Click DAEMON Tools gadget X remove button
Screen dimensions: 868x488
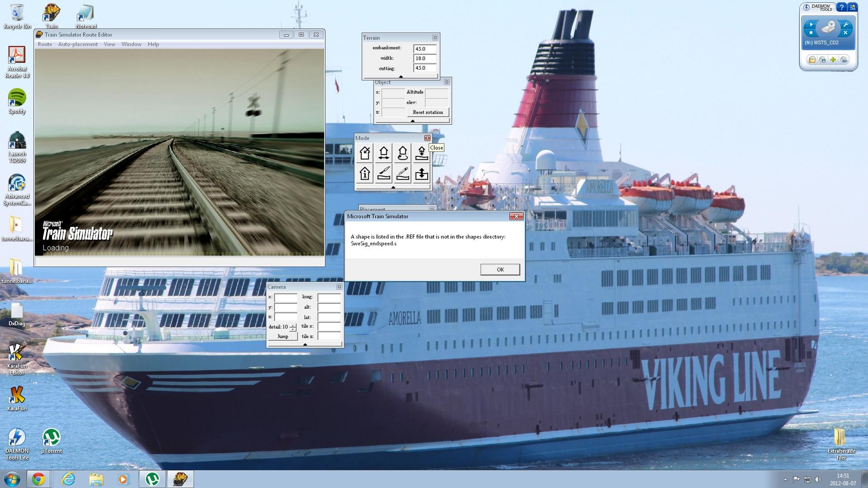point(845,33)
